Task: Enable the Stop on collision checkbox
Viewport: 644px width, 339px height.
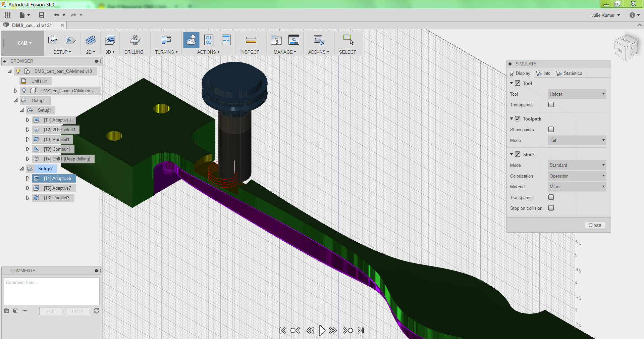Action: 551,208
